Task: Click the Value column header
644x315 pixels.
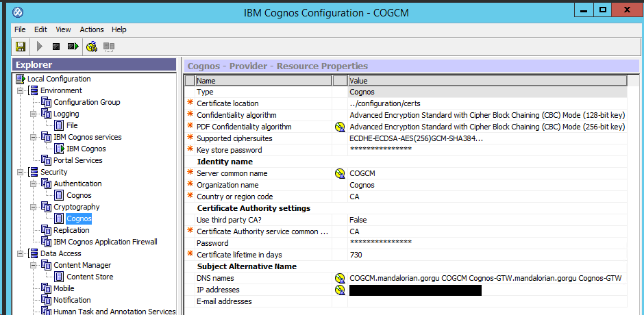Action: pyautogui.click(x=488, y=81)
